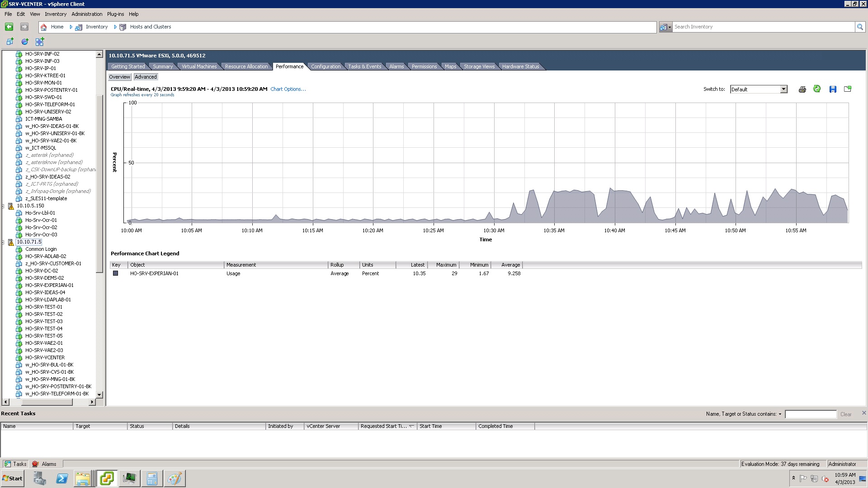The image size is (868, 488).
Task: Switch to the Virtual Machines tab
Action: point(198,66)
